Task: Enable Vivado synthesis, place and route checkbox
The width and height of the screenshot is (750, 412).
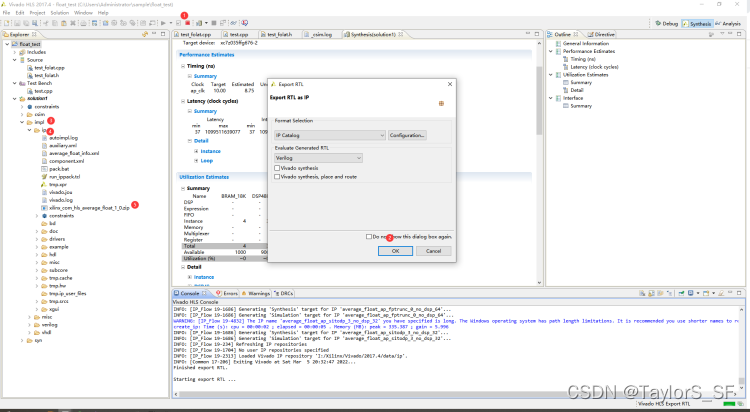Action: 277,177
